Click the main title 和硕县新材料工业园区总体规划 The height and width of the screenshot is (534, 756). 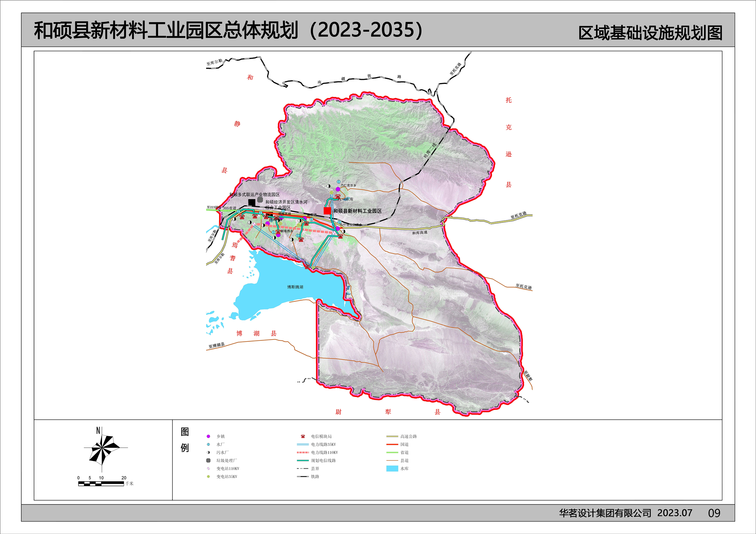[166, 30]
